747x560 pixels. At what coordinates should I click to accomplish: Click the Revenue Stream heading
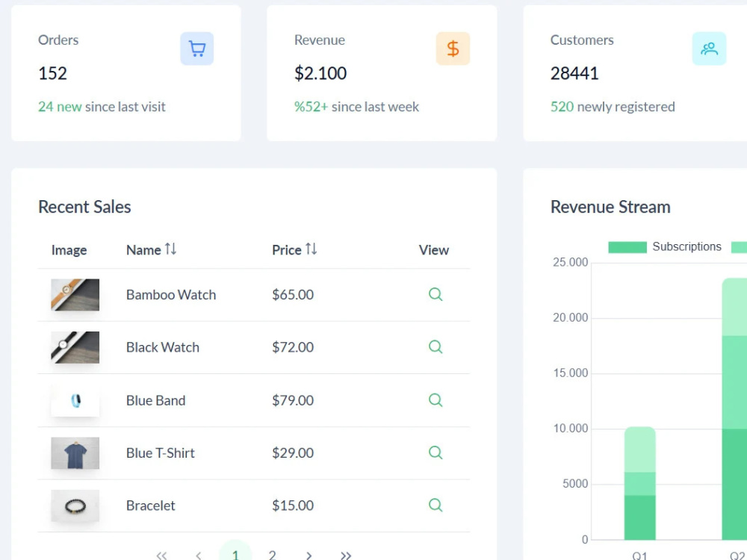610,207
